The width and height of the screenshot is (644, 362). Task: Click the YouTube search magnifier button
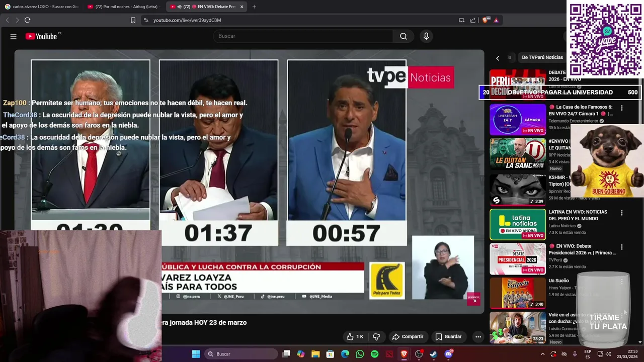404,36
